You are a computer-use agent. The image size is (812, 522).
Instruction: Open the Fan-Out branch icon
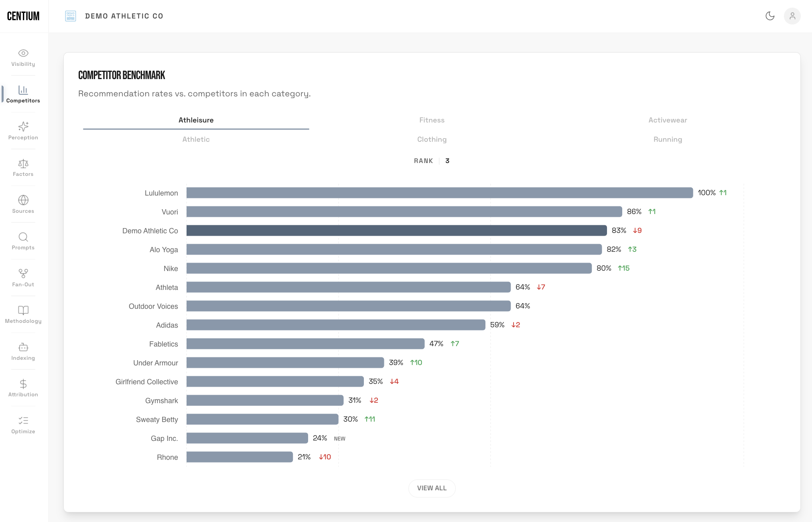click(23, 273)
